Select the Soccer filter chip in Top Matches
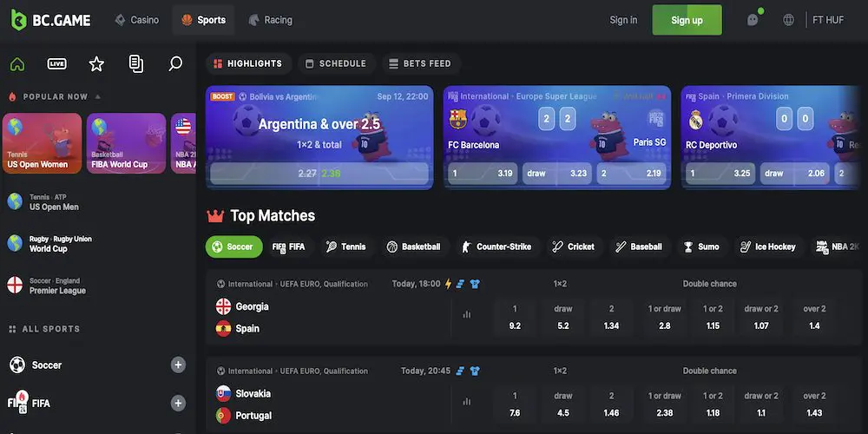This screenshot has height=434, width=868. (x=233, y=247)
